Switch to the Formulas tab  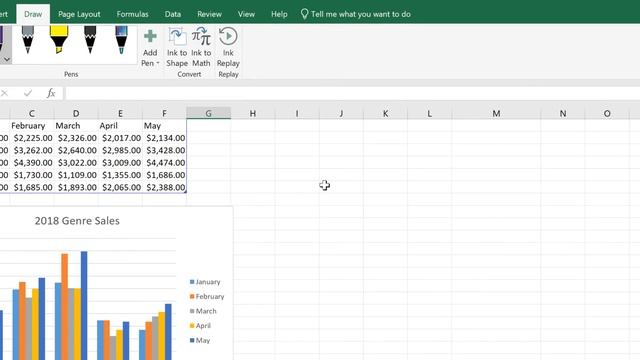(133, 14)
